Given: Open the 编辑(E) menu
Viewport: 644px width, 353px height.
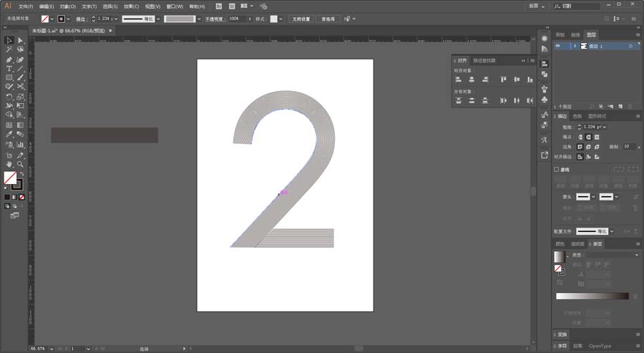Looking at the screenshot, I should pos(47,6).
